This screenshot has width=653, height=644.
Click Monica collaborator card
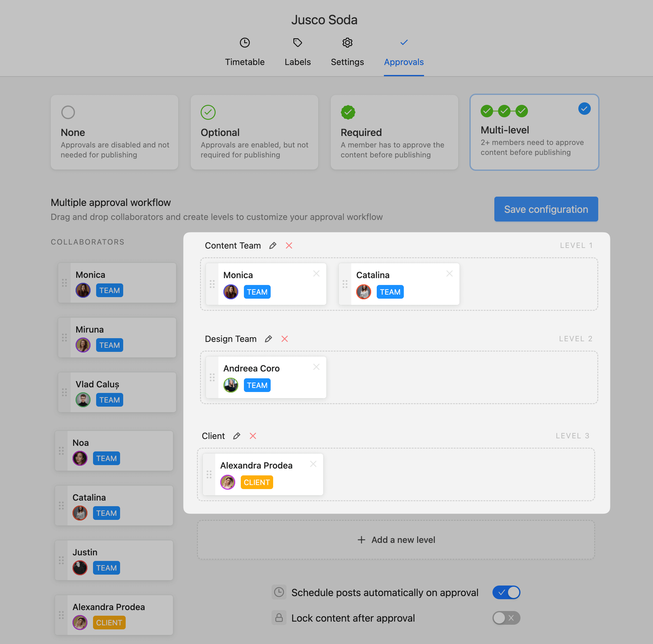(114, 282)
